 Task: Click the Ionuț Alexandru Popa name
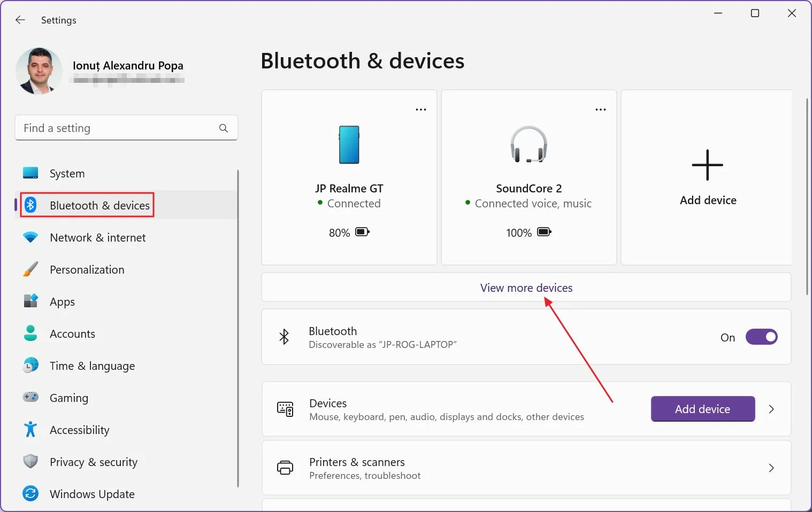(128, 66)
